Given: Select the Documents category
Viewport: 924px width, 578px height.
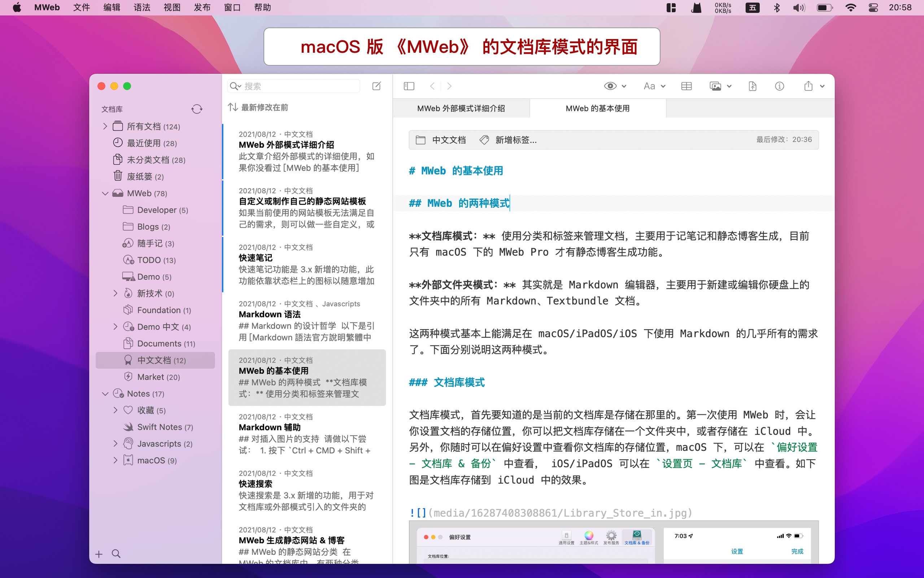Looking at the screenshot, I should [x=155, y=343].
